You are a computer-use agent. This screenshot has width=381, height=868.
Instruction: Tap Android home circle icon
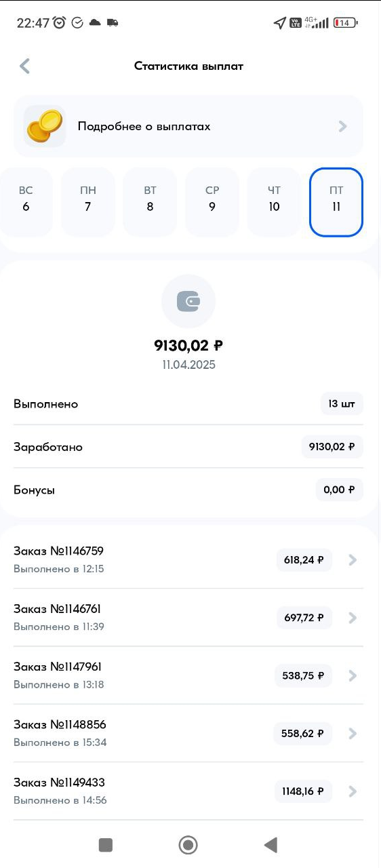[x=188, y=844]
